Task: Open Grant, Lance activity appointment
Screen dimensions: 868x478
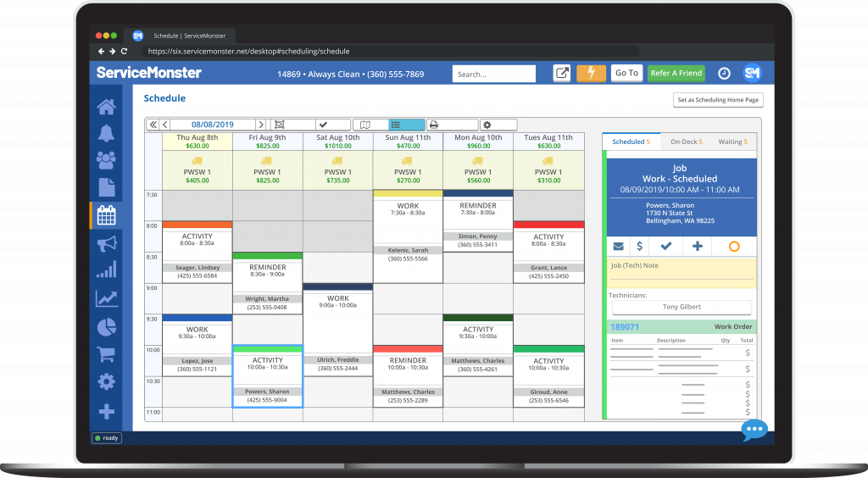Action: [x=548, y=253]
